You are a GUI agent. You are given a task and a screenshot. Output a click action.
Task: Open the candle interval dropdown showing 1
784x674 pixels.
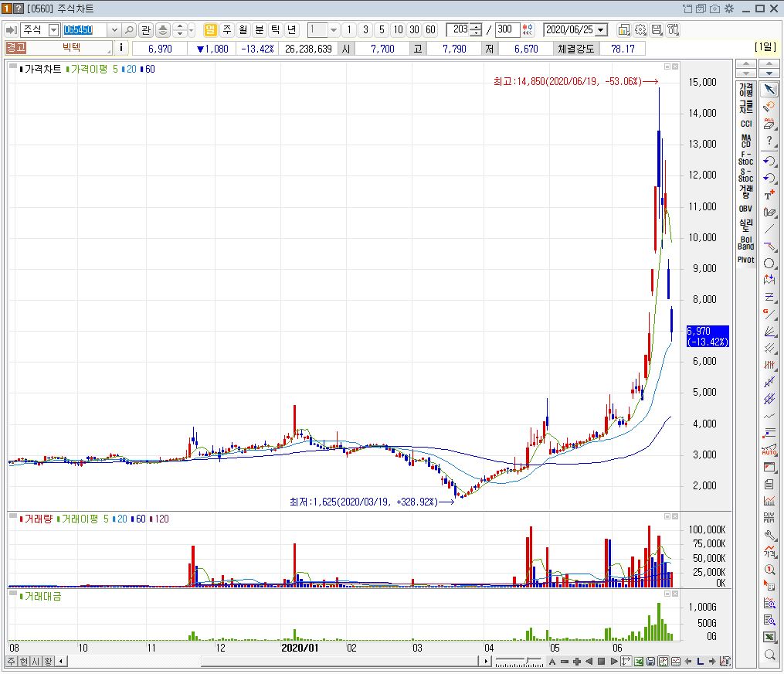tap(333, 29)
